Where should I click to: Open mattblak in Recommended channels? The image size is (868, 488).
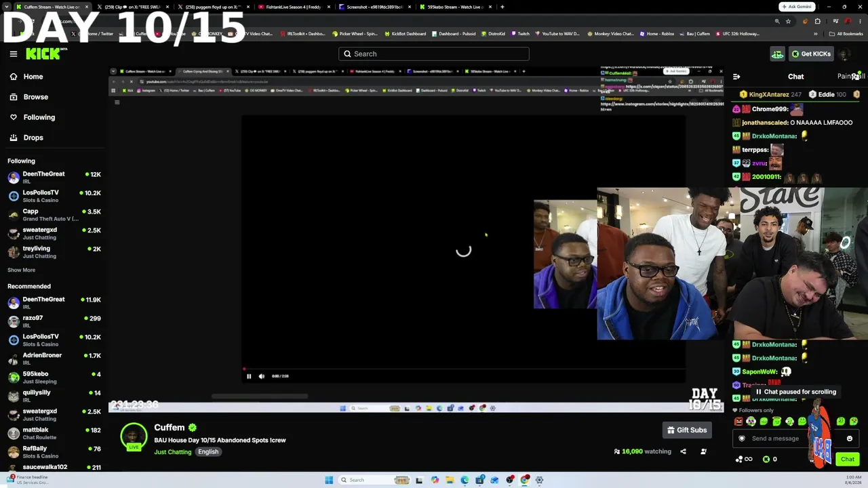[x=54, y=433]
